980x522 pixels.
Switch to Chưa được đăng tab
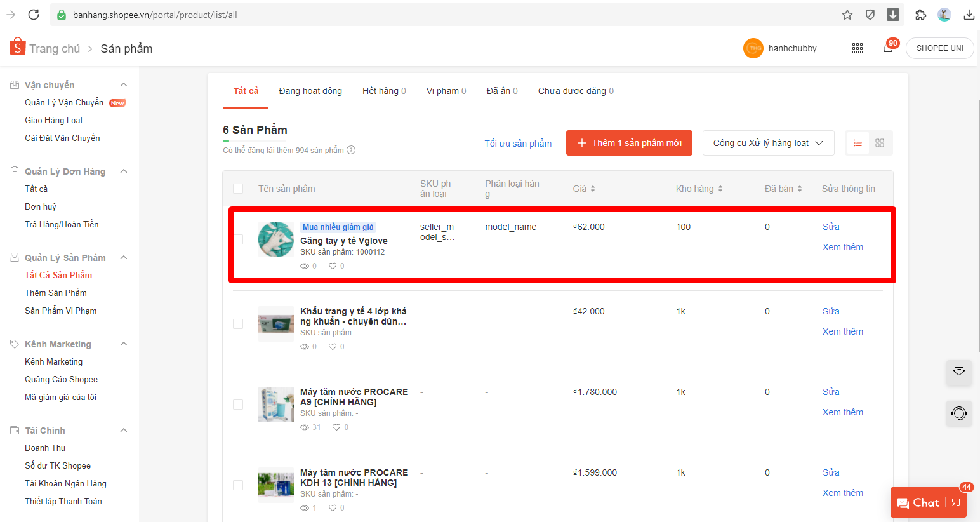coord(576,91)
